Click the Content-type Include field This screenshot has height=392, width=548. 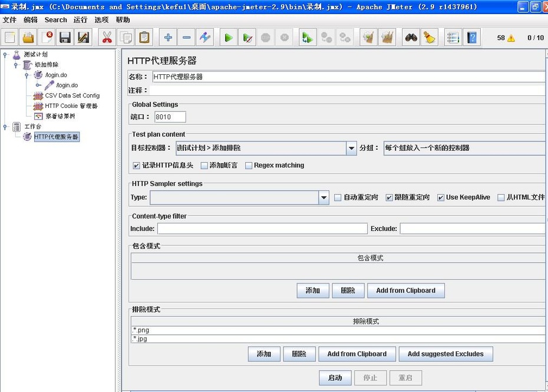[262, 229]
